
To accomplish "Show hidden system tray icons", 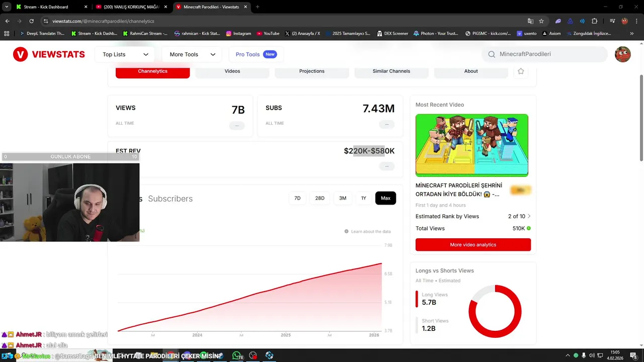I will tap(568, 355).
